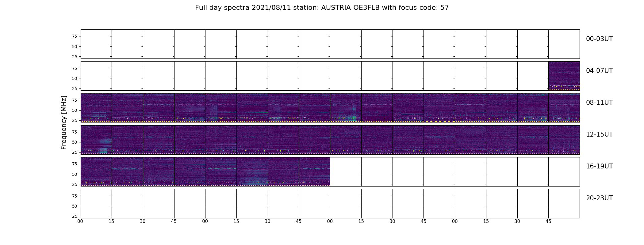This screenshot has height=245, width=644.
Task: Select the '00-03UT' row label
Action: point(599,39)
